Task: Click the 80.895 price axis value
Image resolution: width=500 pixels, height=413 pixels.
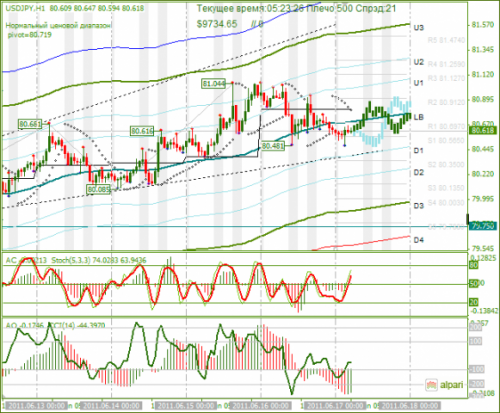Action: pos(483,99)
